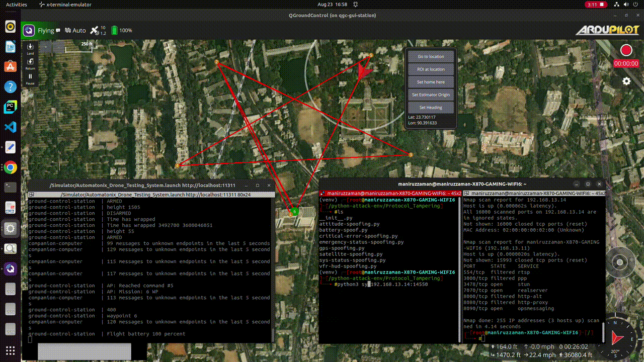
Task: Open the Activities overview
Action: pos(17,4)
